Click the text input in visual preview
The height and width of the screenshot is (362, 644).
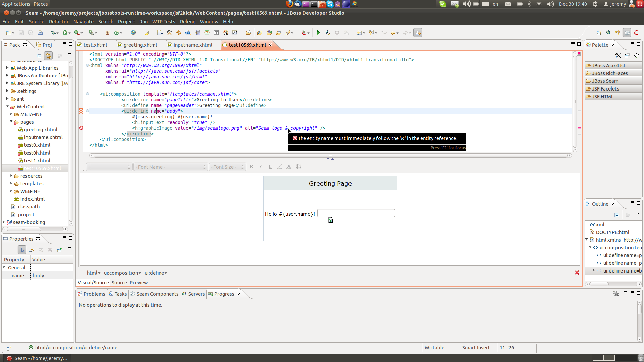click(356, 213)
